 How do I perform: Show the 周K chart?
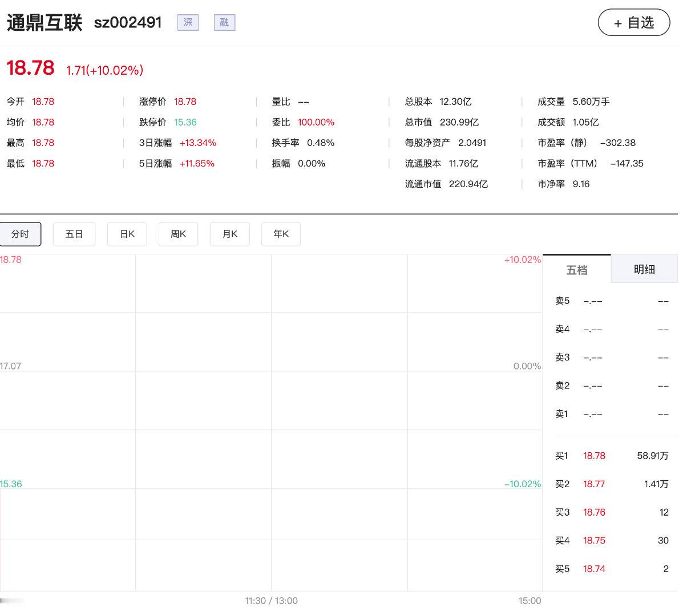(x=178, y=234)
